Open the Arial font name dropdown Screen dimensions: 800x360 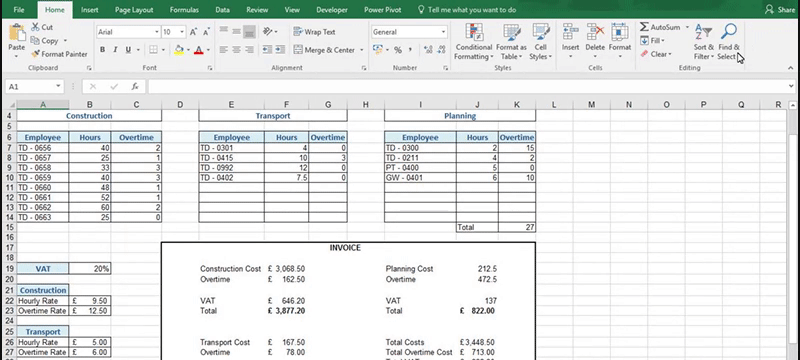click(x=157, y=32)
